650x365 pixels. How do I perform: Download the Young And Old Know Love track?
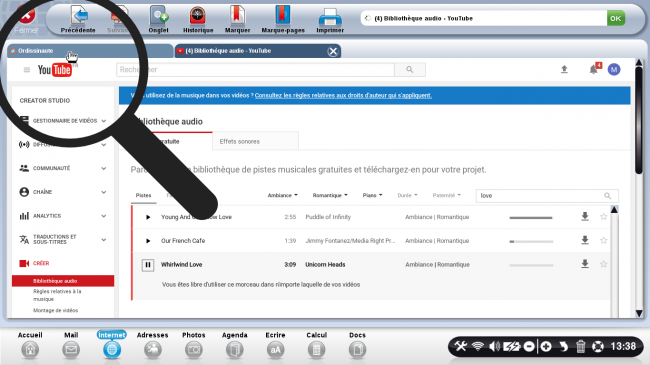585,217
